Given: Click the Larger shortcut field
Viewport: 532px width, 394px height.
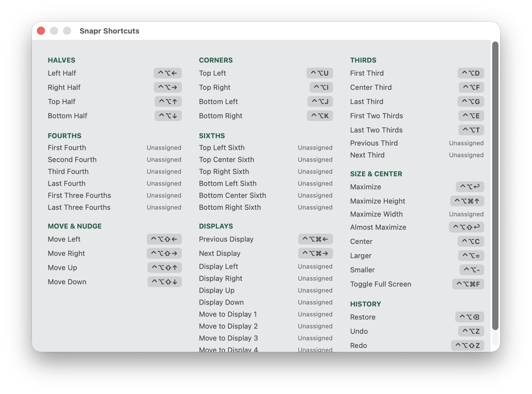Looking at the screenshot, I should [471, 256].
